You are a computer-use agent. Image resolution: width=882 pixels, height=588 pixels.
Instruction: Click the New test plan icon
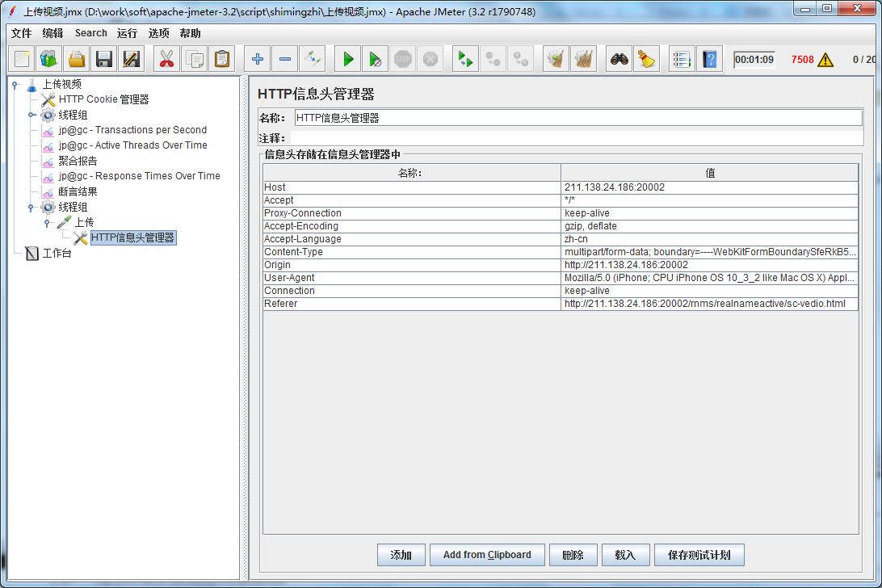pyautogui.click(x=21, y=59)
